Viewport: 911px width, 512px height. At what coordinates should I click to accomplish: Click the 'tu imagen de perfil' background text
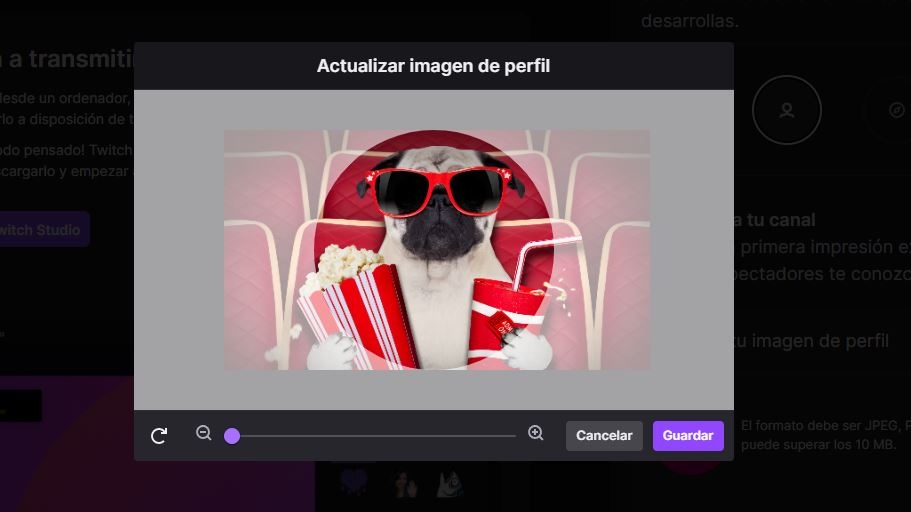pyautogui.click(x=811, y=341)
